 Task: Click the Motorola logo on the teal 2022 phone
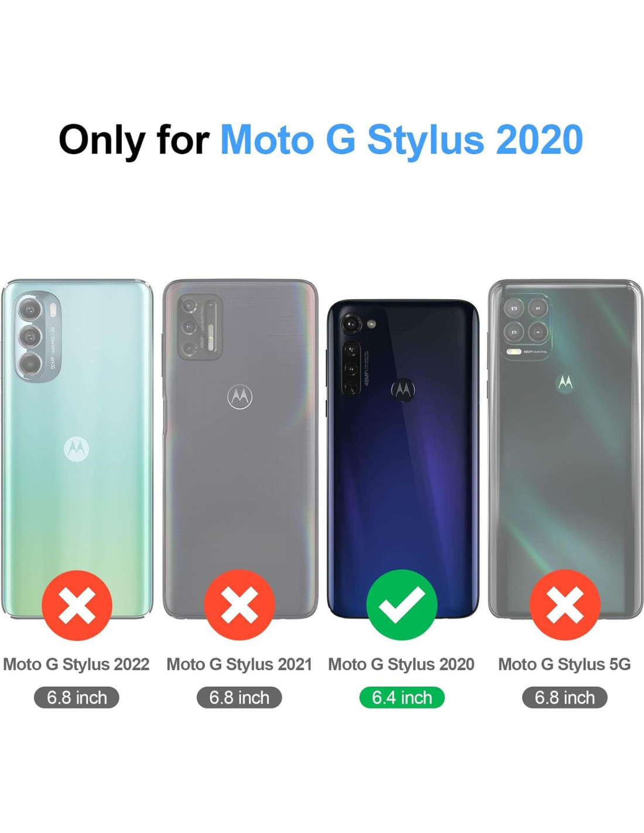(x=76, y=449)
